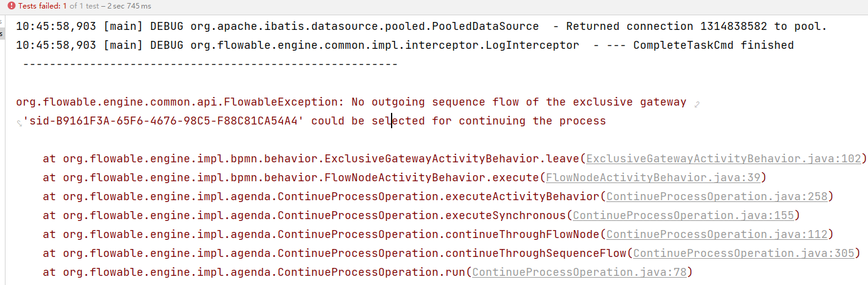Click the dashed separator line in console
868x285 pixels.
click(x=210, y=63)
